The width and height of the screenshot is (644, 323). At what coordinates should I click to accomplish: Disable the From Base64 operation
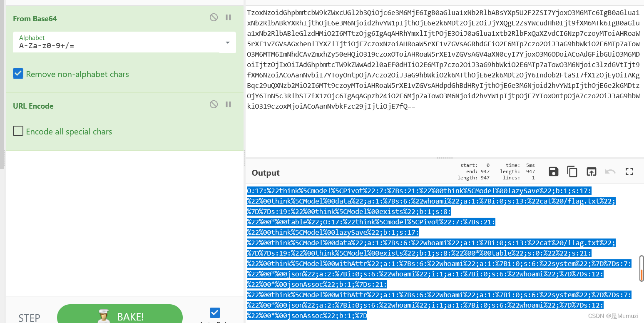point(214,17)
